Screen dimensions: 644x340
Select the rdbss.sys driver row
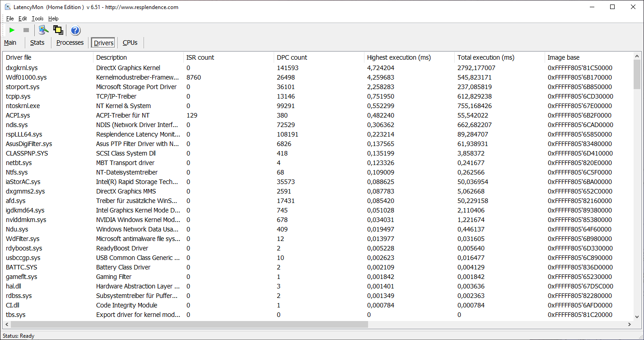318,296
